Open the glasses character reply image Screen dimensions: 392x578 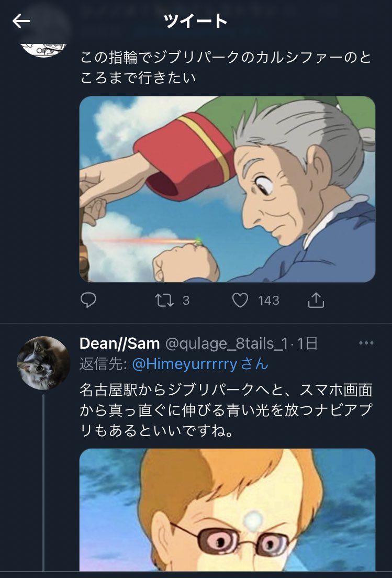tap(227, 510)
